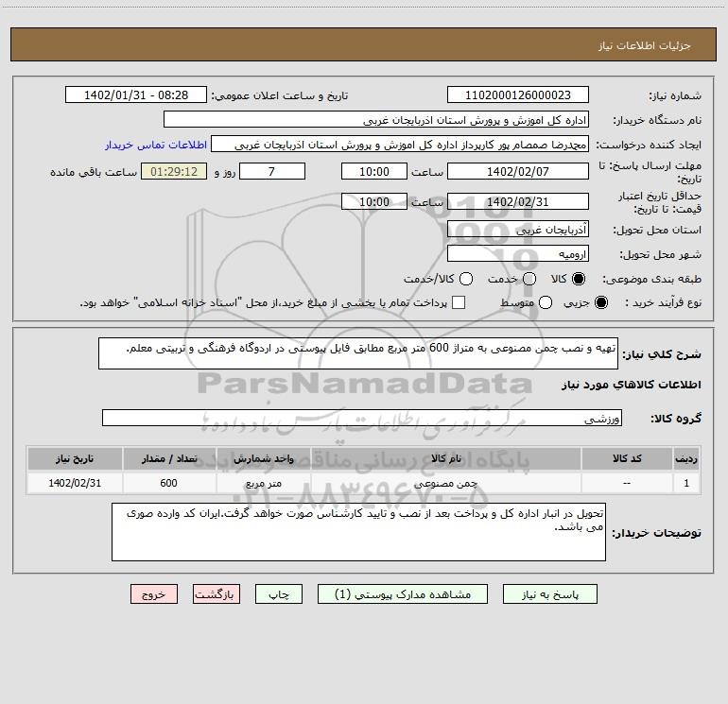Select the کالا radio button
The width and height of the screenshot is (728, 704).
click(x=579, y=279)
